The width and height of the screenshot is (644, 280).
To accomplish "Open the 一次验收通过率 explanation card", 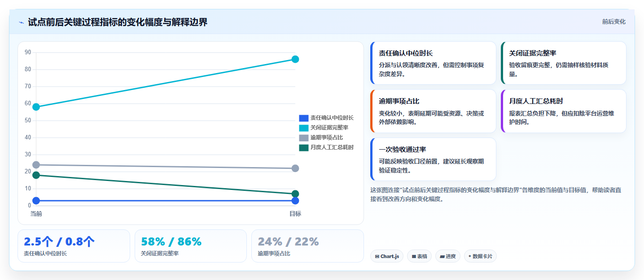I will coord(433,159).
